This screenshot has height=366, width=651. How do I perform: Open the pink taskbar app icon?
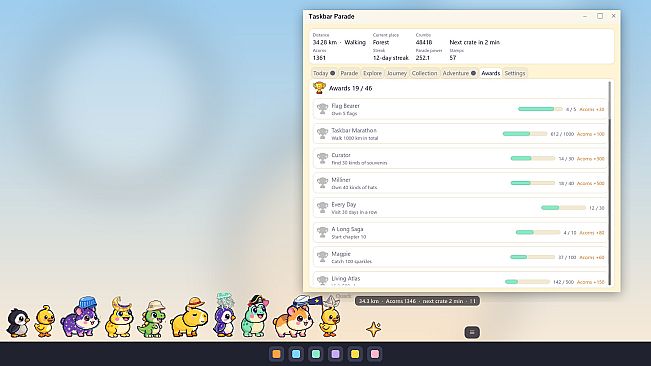tap(374, 354)
